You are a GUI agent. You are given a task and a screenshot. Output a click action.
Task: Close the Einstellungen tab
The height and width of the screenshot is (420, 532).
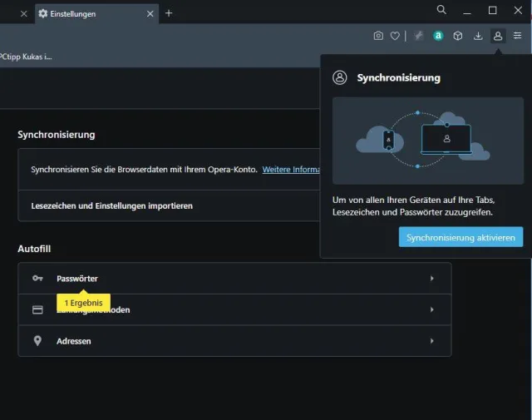point(150,14)
